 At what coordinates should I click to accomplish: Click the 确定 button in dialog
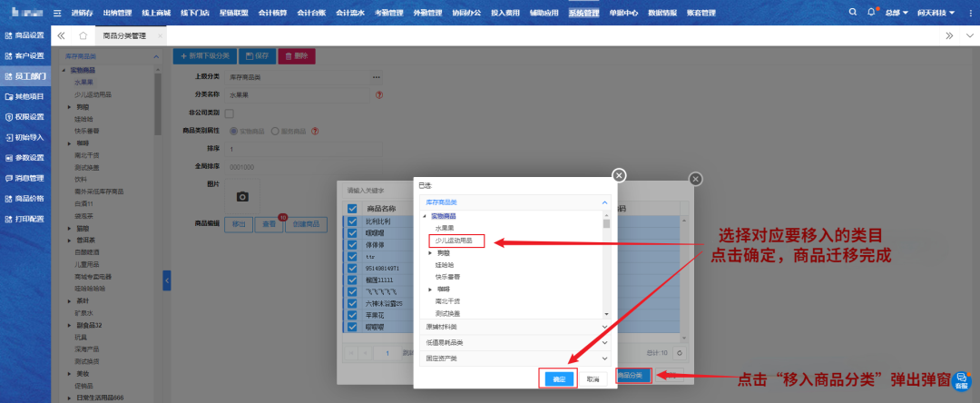559,378
